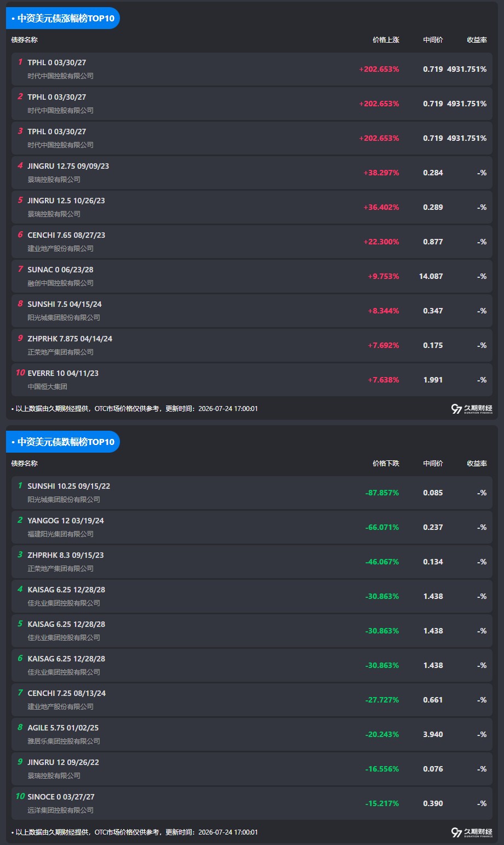
Task: Click the 收益率 header in gainers table
Action: point(477,40)
